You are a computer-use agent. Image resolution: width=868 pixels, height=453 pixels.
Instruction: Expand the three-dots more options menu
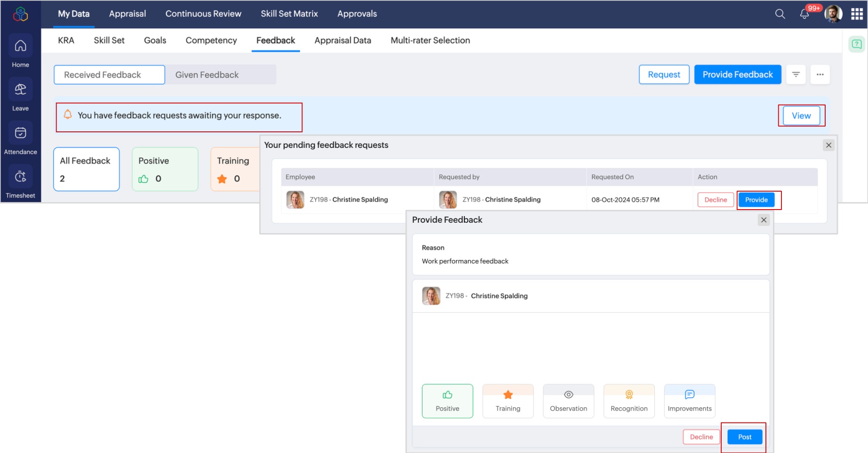coord(820,74)
